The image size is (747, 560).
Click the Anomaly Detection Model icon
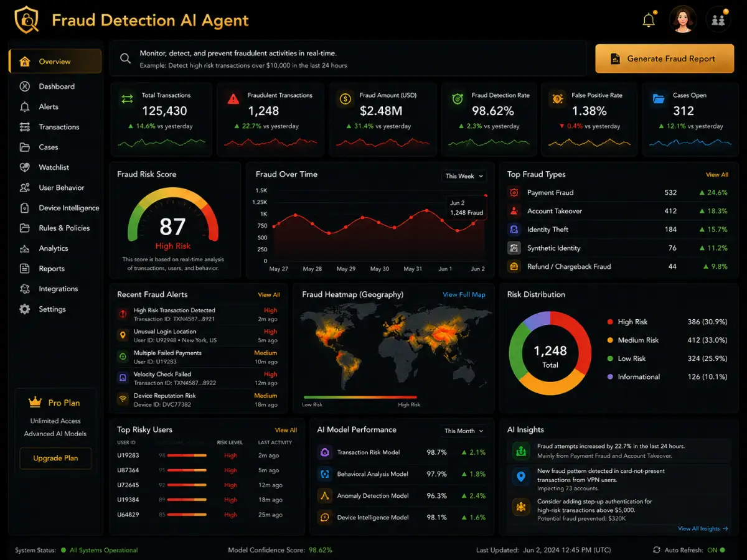(x=324, y=496)
